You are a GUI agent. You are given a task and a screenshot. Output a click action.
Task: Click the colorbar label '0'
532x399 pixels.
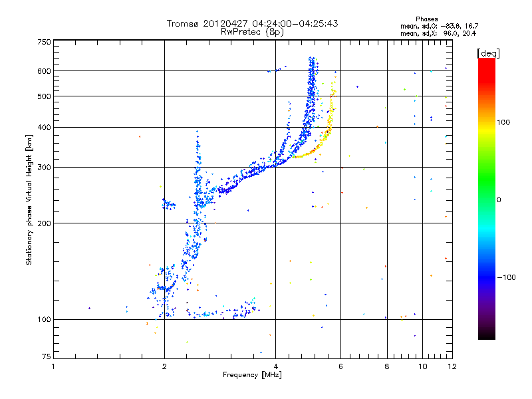(x=499, y=200)
